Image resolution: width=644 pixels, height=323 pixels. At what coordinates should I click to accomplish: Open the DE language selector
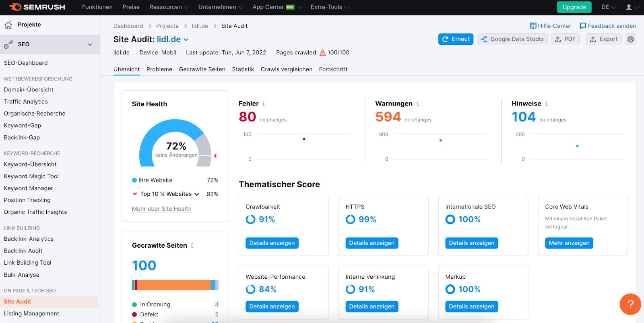(x=609, y=7)
